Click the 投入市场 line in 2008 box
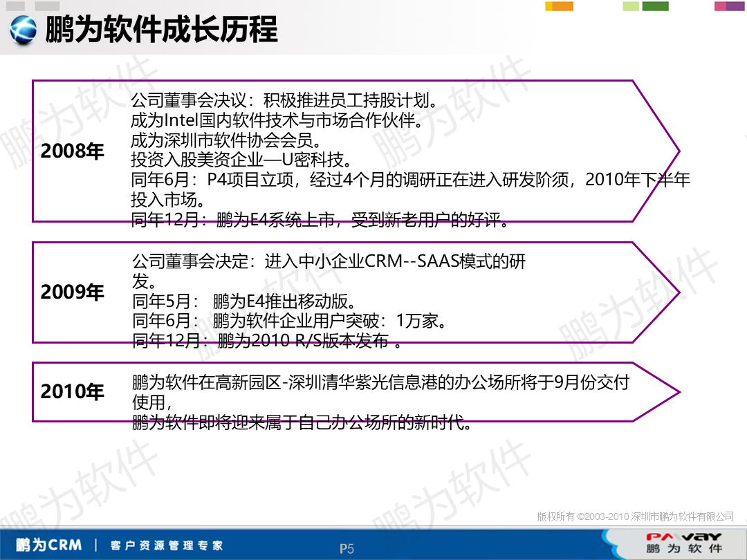 (x=168, y=200)
